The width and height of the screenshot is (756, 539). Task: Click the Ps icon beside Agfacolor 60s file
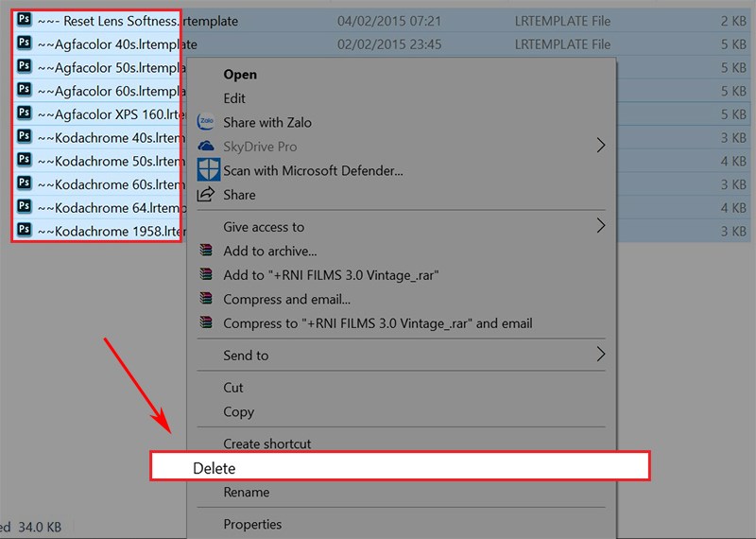point(25,89)
